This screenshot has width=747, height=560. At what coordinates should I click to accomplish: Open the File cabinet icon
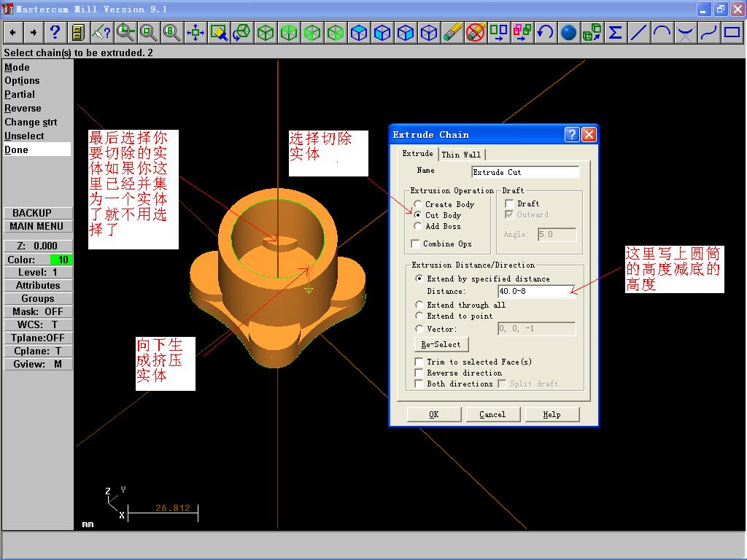tap(78, 33)
